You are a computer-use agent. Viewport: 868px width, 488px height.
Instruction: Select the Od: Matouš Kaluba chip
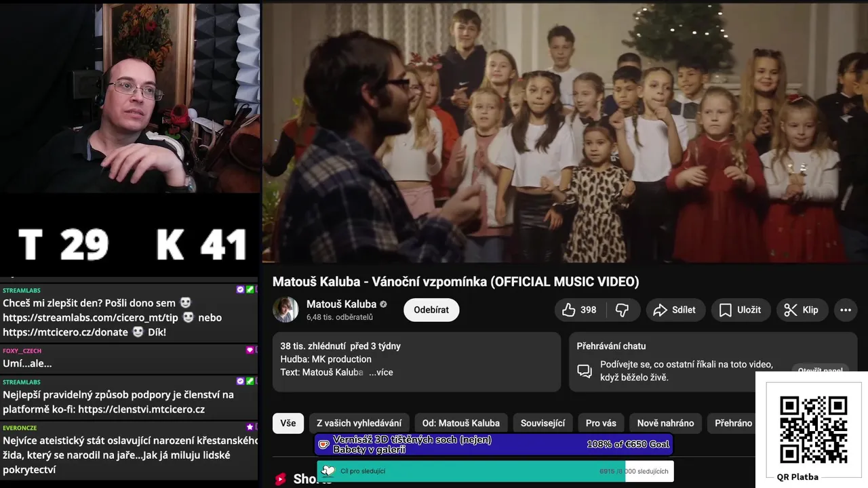pos(461,423)
